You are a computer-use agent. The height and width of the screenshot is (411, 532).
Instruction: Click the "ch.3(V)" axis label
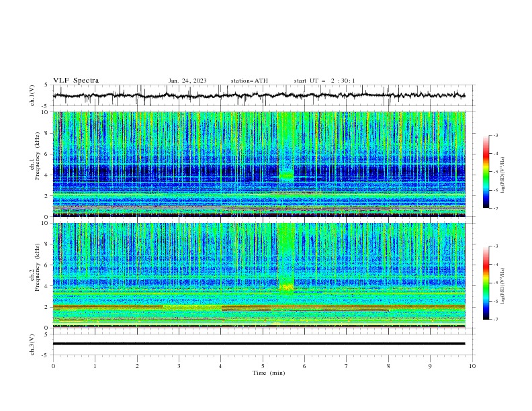tap(32, 345)
